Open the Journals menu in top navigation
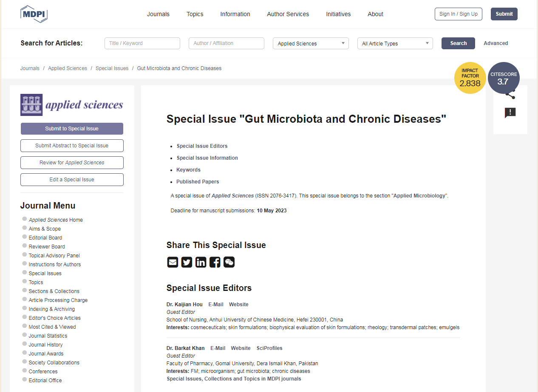 click(x=158, y=14)
